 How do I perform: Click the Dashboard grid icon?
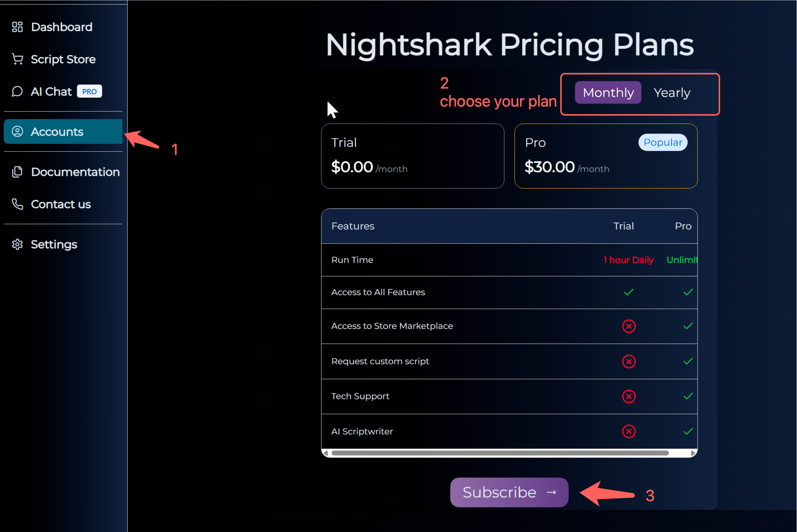[17, 27]
